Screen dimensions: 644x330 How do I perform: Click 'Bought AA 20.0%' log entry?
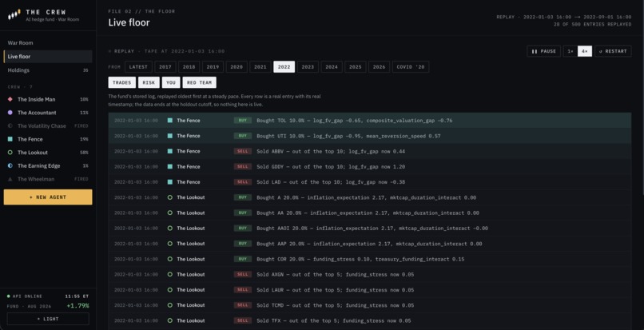click(370, 213)
